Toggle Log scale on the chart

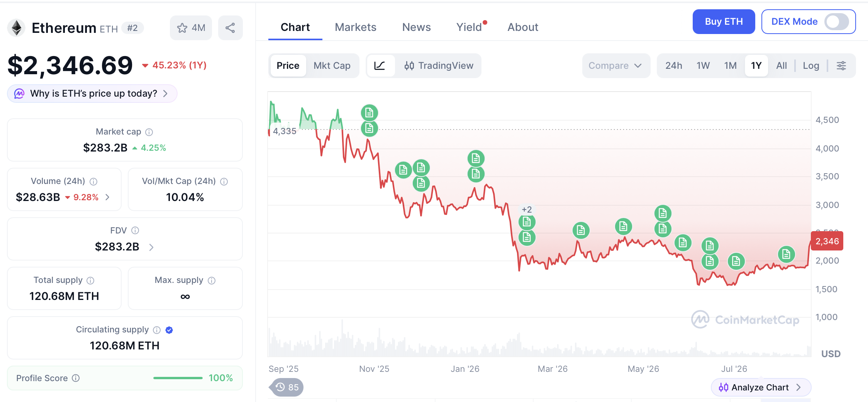811,66
